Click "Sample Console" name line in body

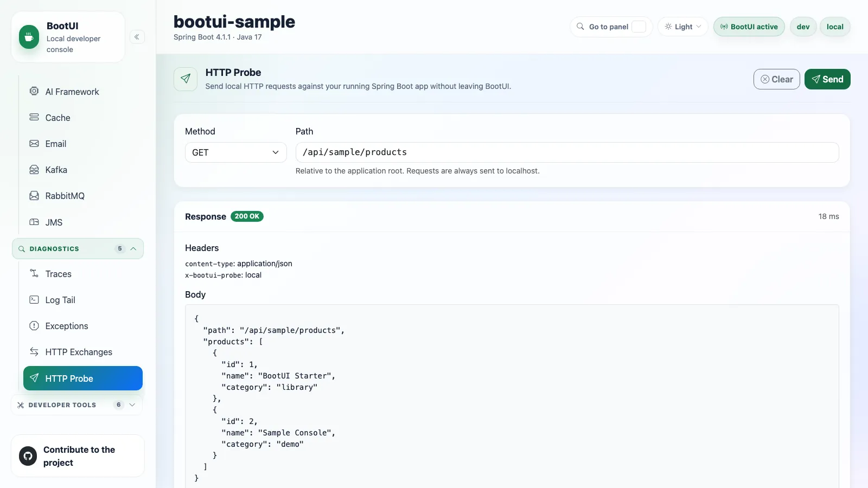[278, 433]
